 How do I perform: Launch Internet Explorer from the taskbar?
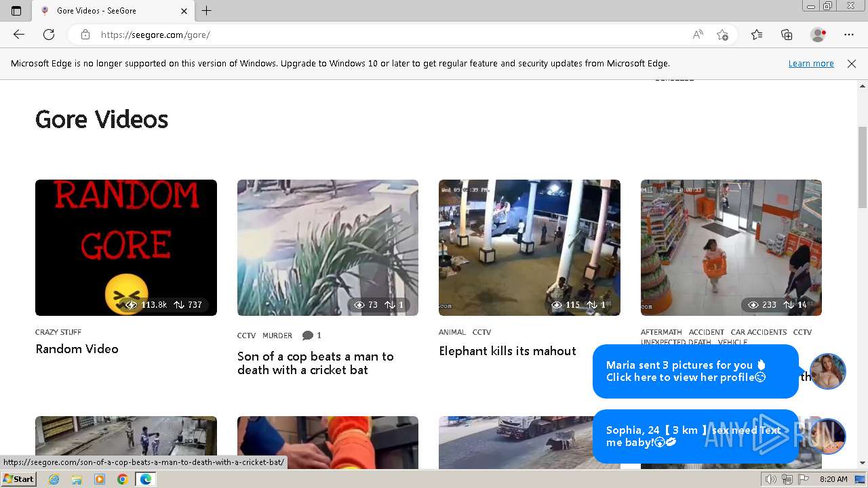tap(54, 479)
